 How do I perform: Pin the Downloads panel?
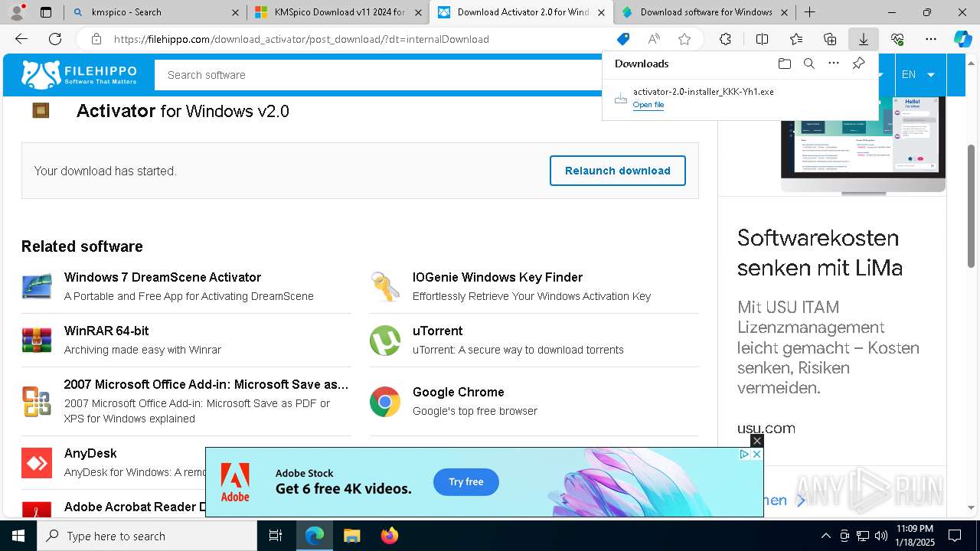[x=858, y=64]
